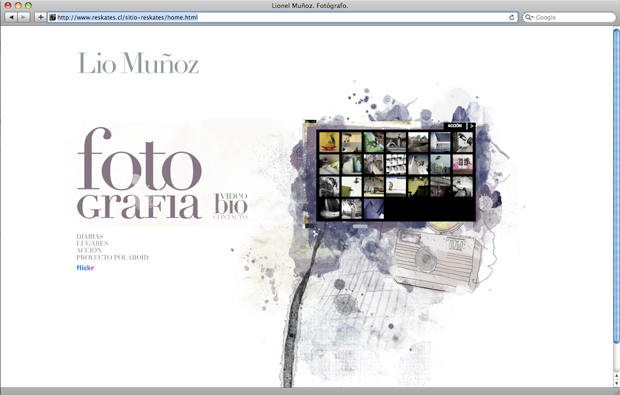This screenshot has width=620, height=395.
Task: Select the DIARIAS gallery link
Action: point(90,236)
